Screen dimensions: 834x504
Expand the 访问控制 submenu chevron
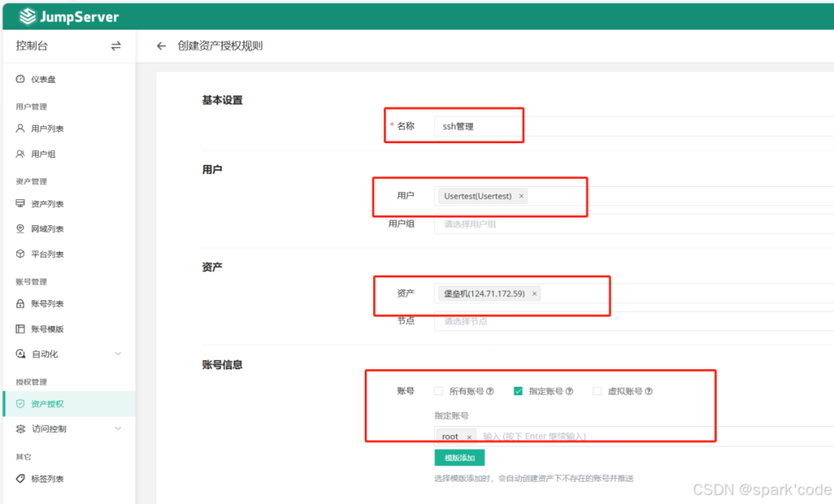click(x=118, y=428)
